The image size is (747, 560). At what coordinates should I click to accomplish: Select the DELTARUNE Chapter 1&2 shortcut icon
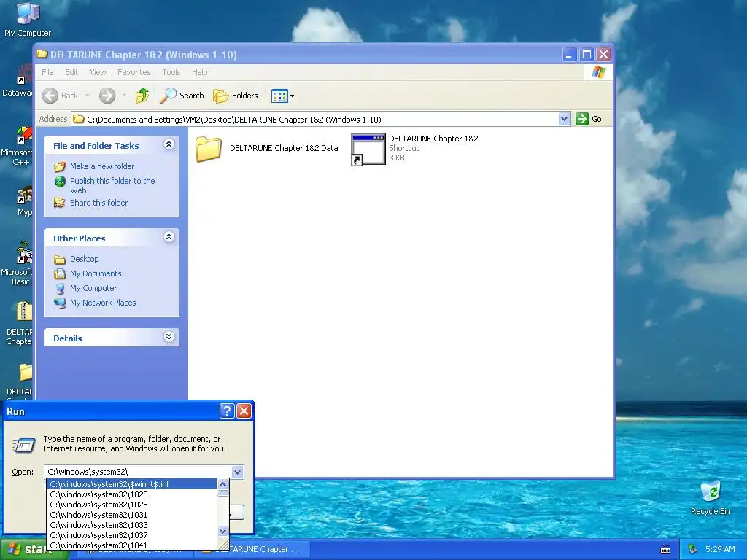coord(368,149)
